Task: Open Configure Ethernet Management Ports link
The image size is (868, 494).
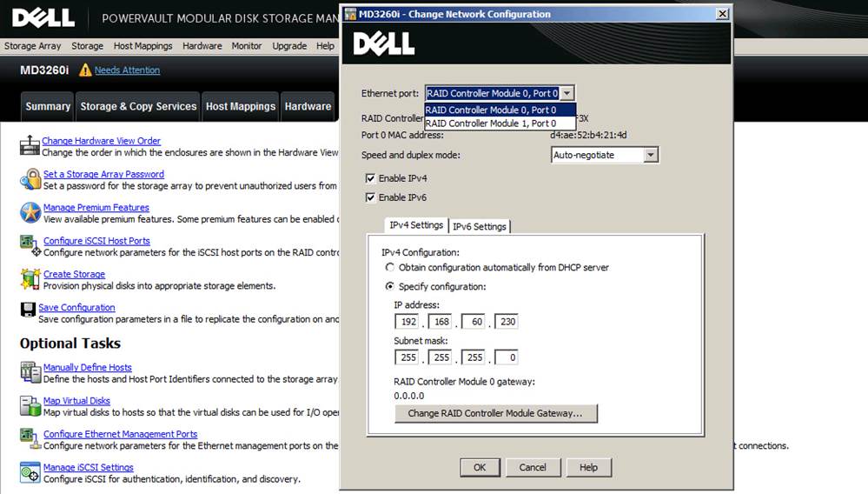Action: point(120,434)
